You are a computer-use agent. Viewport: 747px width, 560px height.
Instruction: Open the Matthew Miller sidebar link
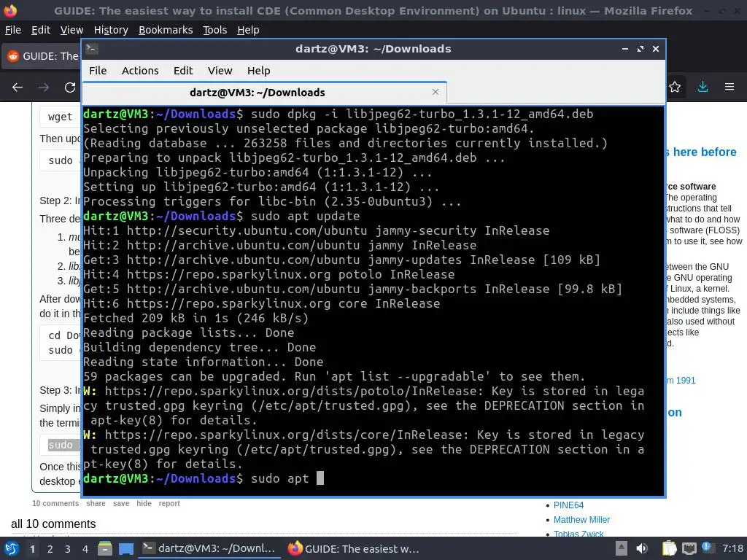581,519
